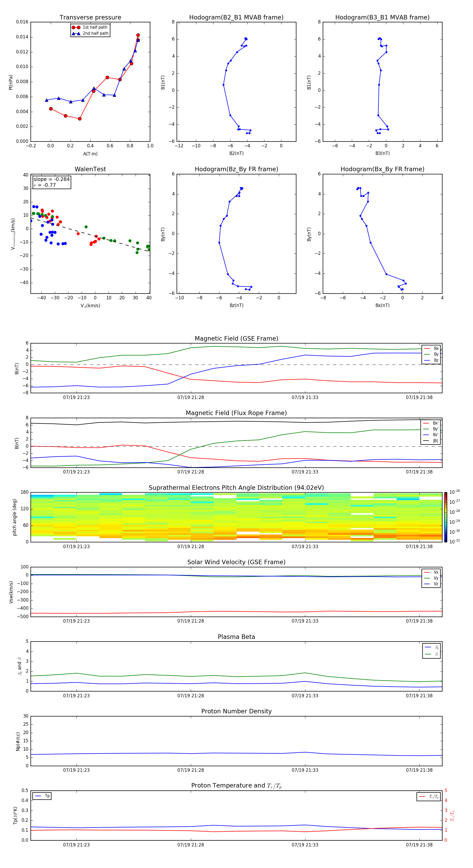
Task: Click the red 'Te/Tp' right axis label
Action: tap(453, 815)
